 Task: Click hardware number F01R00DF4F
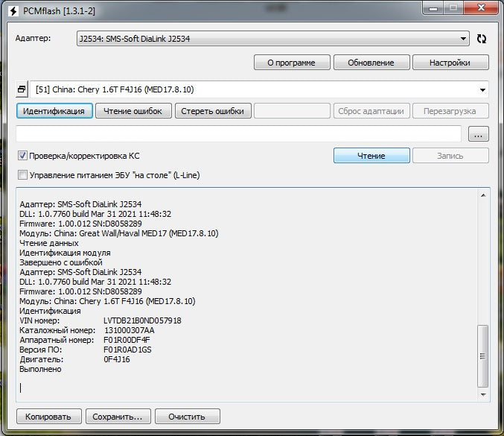(127, 340)
